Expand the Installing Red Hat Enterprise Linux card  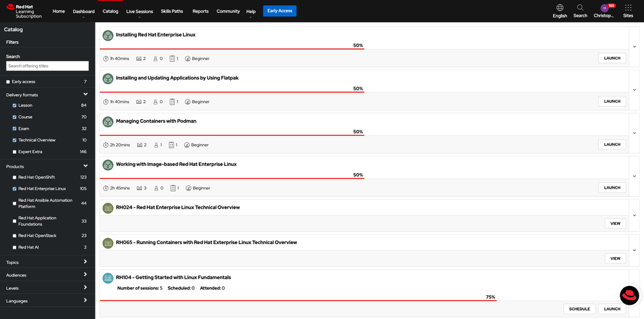pos(635,46)
